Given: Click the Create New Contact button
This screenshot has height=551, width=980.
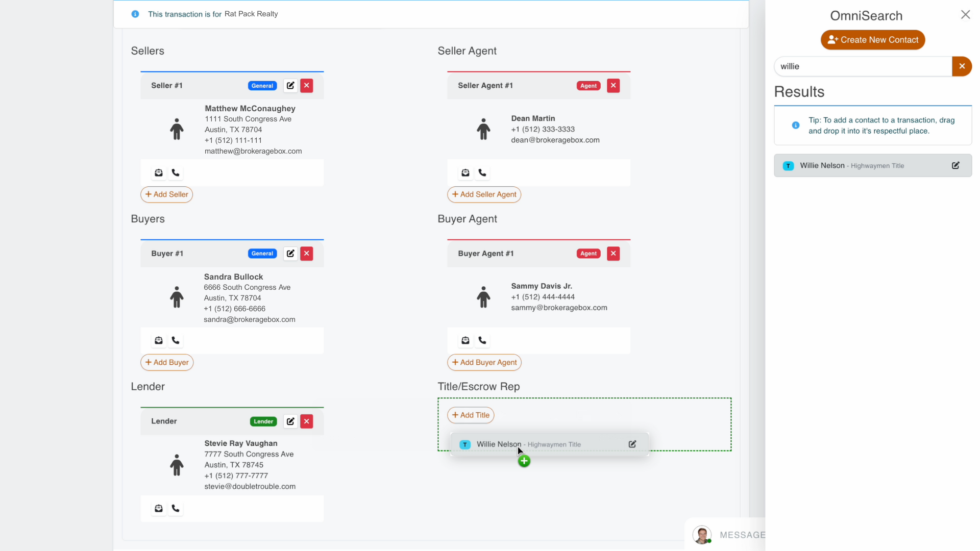Looking at the screenshot, I should click(x=872, y=40).
